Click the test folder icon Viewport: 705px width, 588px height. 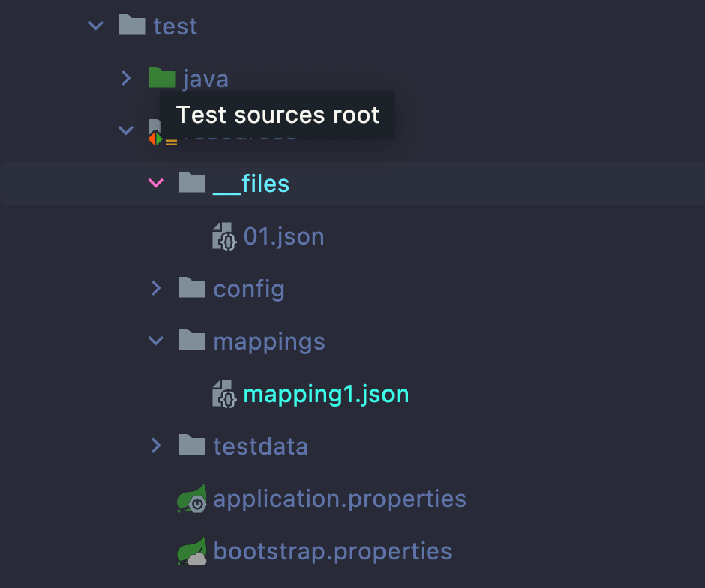click(x=131, y=26)
